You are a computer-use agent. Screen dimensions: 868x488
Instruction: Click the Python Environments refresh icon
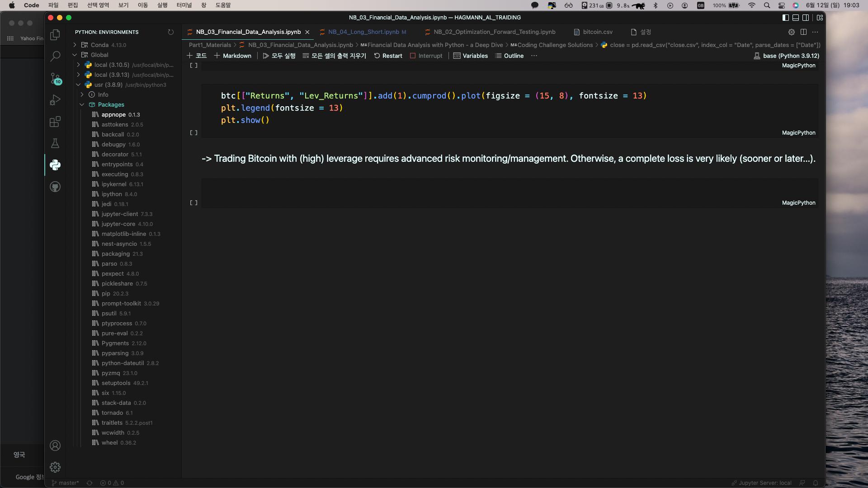[x=171, y=32]
